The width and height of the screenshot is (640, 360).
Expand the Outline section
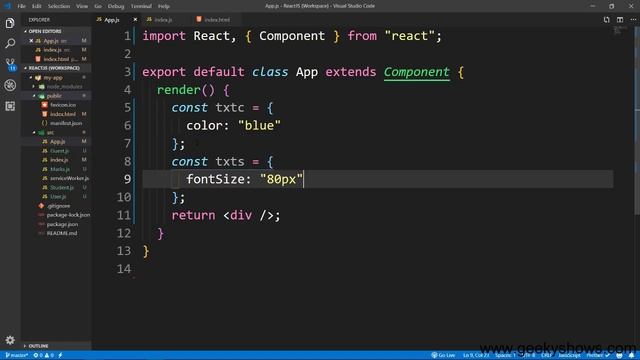click(38, 346)
